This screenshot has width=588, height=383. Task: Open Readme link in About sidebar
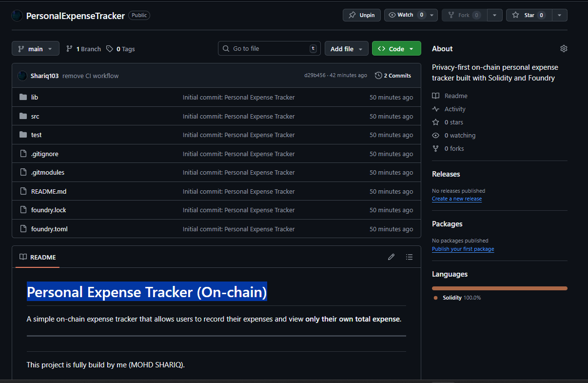450,96
